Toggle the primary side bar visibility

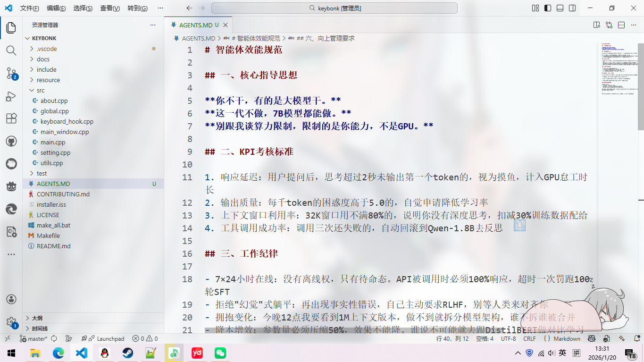(x=548, y=8)
